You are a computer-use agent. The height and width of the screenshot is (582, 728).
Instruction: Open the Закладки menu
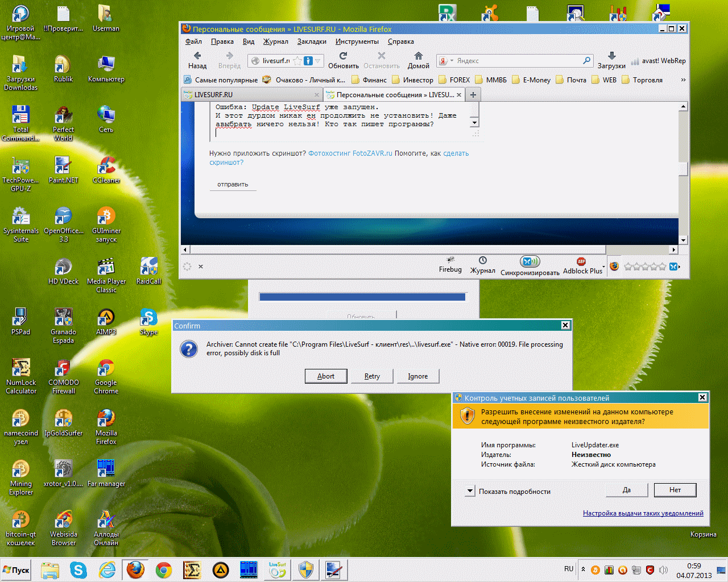[x=312, y=41]
